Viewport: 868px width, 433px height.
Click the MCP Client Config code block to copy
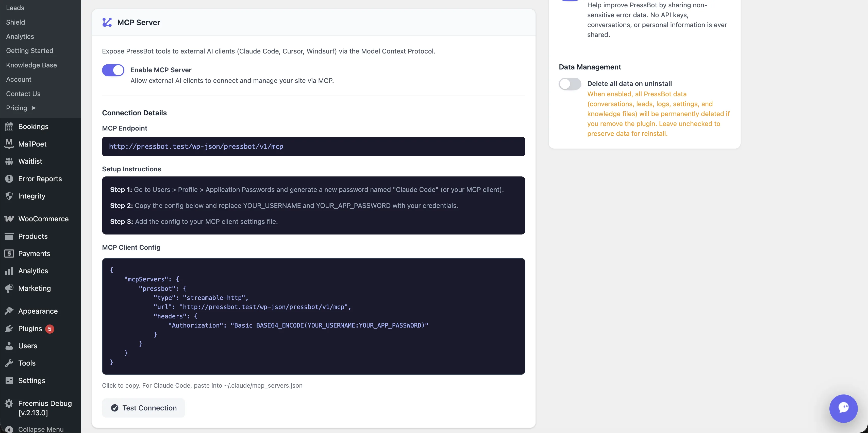pos(313,316)
